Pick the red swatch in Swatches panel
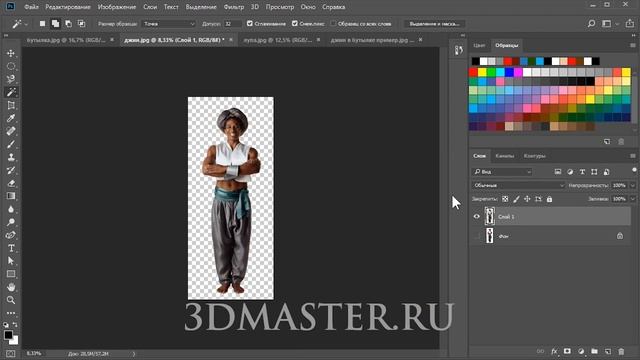 point(473,72)
